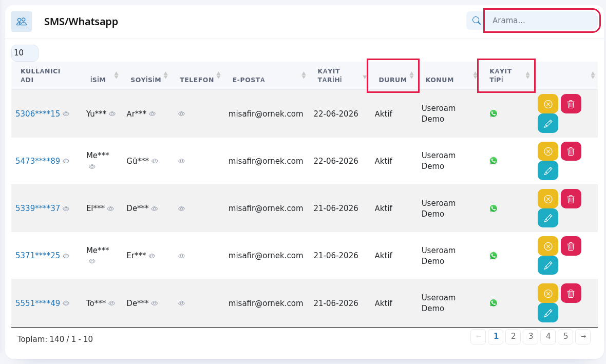The image size is (606, 364).
Task: Reveal phone number in 5473****89 row
Action: click(x=182, y=161)
